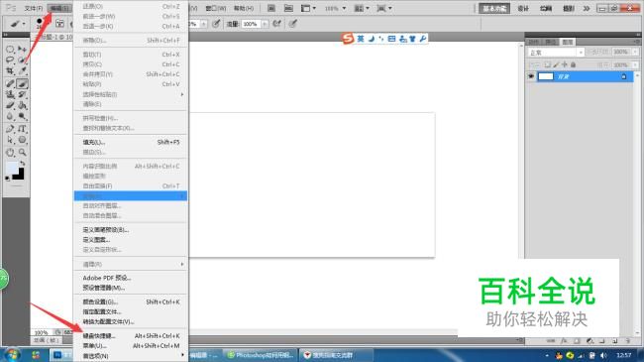The height and width of the screenshot is (362, 644).
Task: Toggle tablet pressure for opacity
Action: pyautogui.click(x=216, y=24)
